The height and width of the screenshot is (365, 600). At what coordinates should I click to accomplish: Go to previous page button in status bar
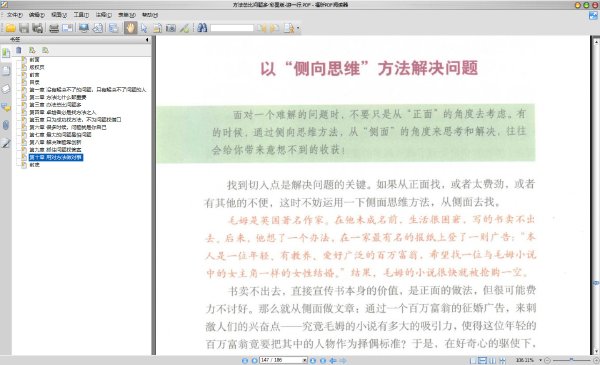pyautogui.click(x=254, y=360)
